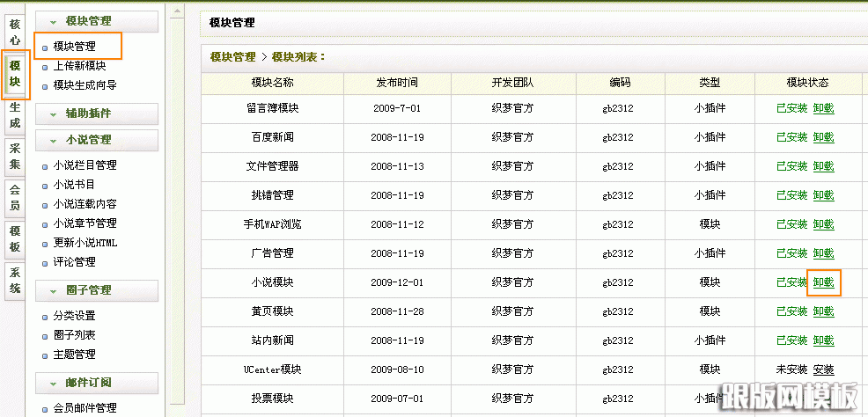This screenshot has width=868, height=417.
Task: Uninstall the 小说模块 module
Action: point(823,282)
